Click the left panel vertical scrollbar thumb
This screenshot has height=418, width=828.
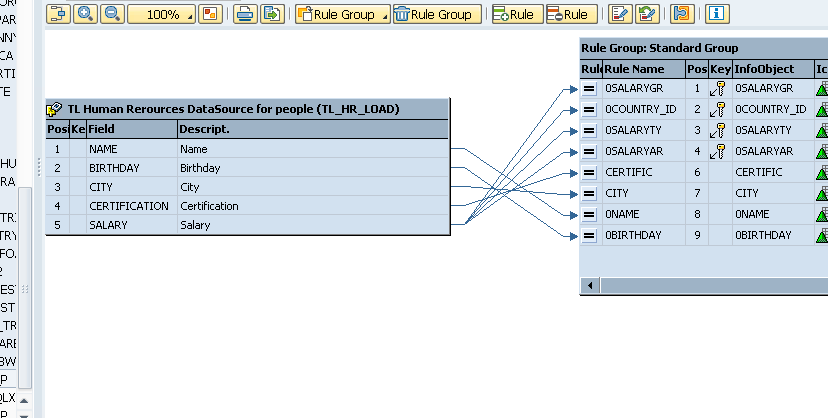pos(25,288)
